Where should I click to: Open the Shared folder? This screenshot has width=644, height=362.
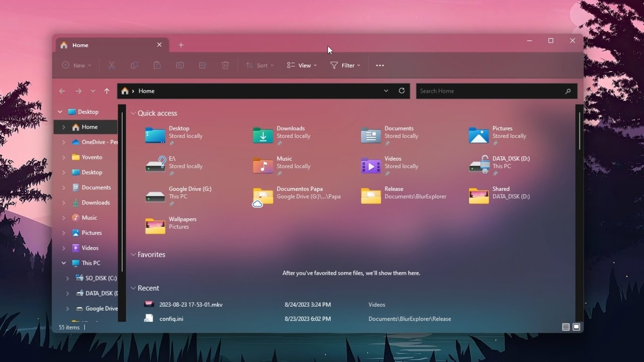(499, 196)
